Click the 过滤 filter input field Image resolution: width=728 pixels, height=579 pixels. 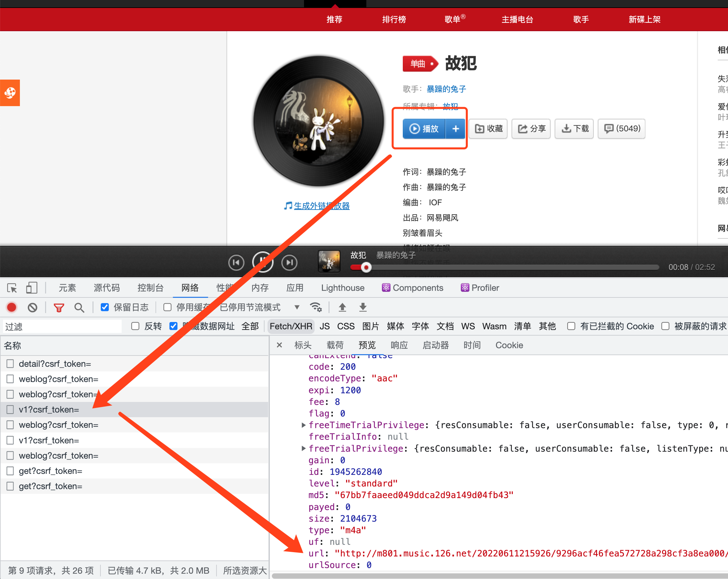coord(62,327)
